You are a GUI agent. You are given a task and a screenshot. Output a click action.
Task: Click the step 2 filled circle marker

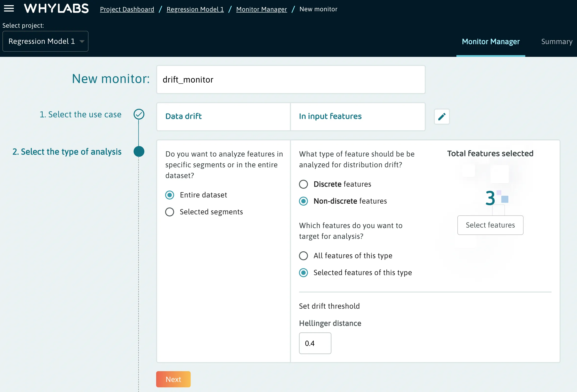point(139,152)
